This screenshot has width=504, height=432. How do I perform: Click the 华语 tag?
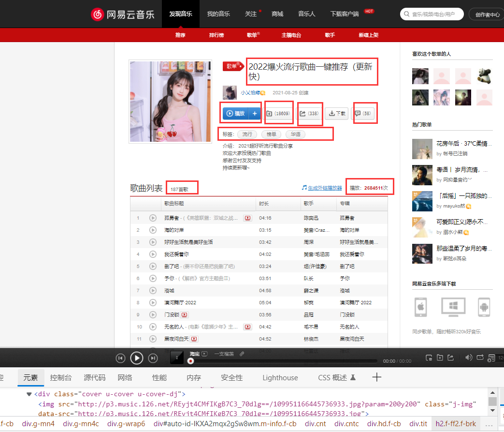296,134
